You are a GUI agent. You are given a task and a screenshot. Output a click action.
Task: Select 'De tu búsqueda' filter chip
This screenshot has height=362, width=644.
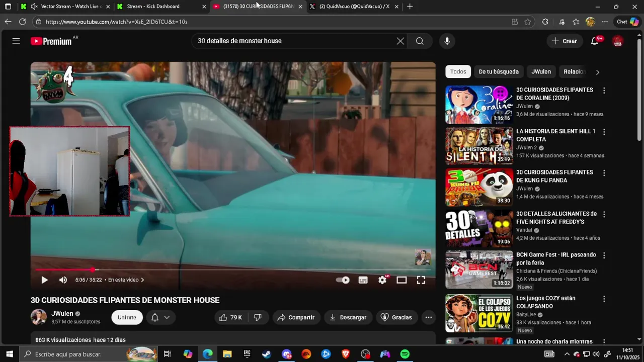point(499,71)
